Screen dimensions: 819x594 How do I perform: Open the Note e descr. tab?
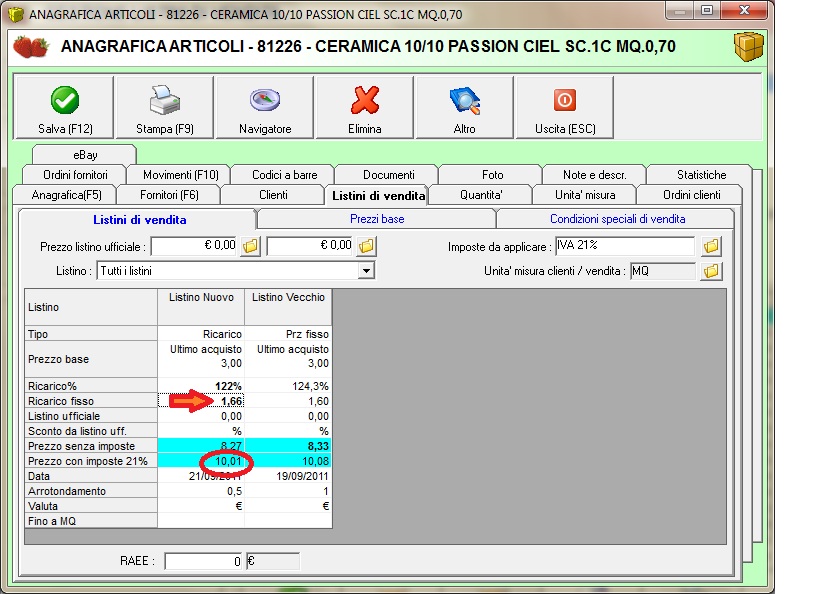pos(595,174)
